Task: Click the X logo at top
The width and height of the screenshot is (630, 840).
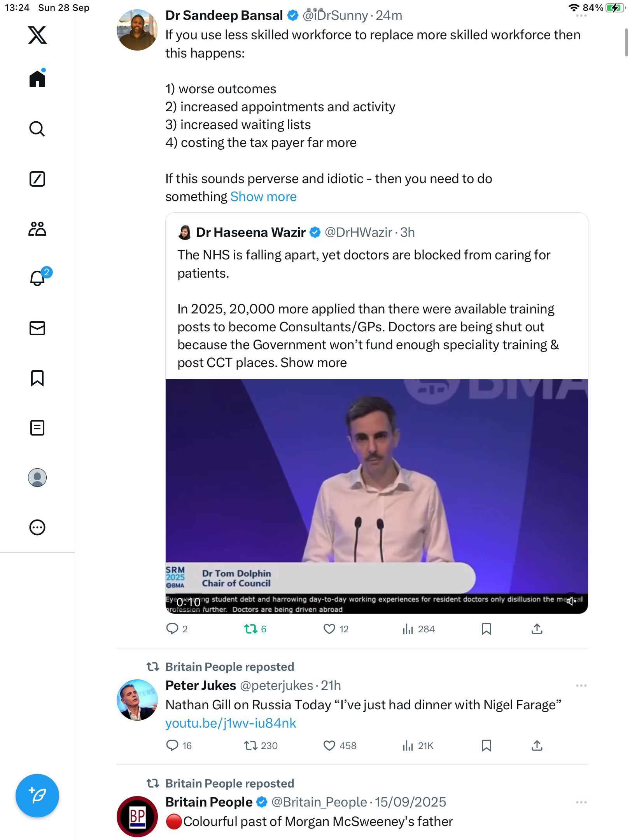Action: click(37, 35)
